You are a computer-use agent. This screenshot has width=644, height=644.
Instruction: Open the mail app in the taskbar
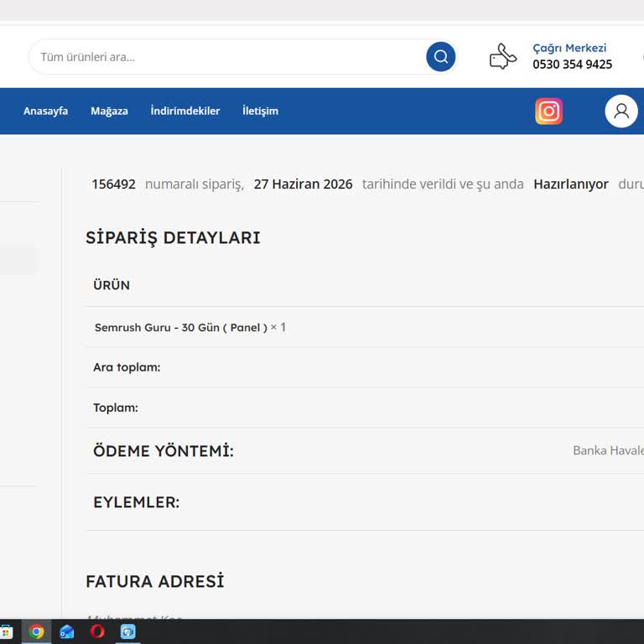pos(66,631)
